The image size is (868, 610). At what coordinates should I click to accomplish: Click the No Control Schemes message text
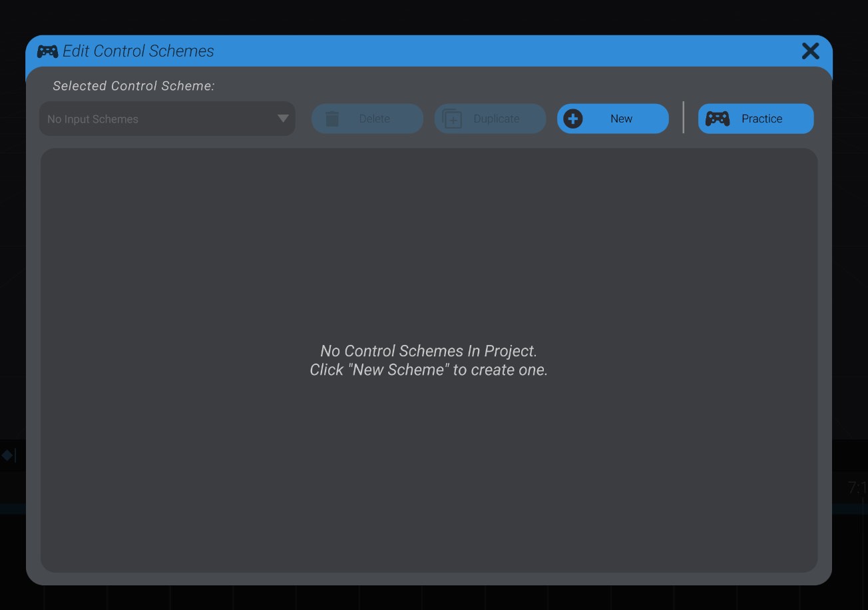tap(428, 360)
